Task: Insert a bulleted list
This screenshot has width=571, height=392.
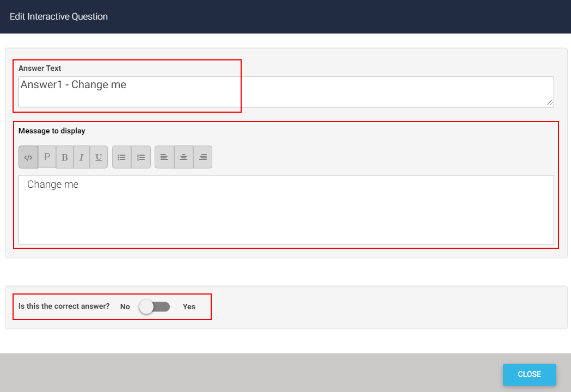Action: (122, 157)
